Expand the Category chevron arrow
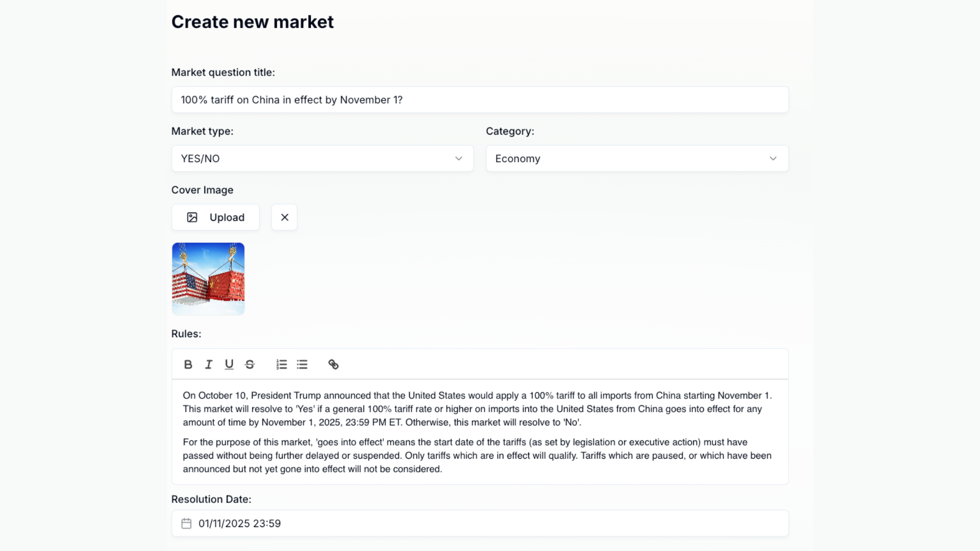Viewport: 980px width, 551px height. coord(773,159)
